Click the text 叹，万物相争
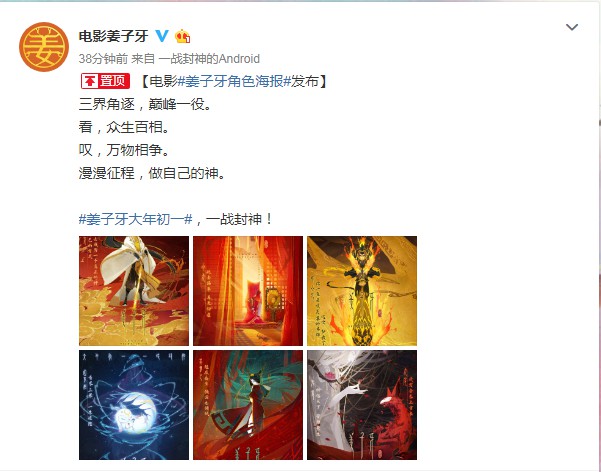This screenshot has height=472, width=601. (124, 150)
